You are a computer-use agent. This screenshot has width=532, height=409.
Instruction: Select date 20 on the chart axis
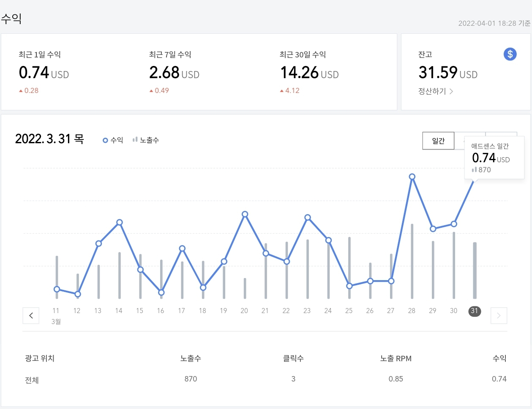(244, 311)
